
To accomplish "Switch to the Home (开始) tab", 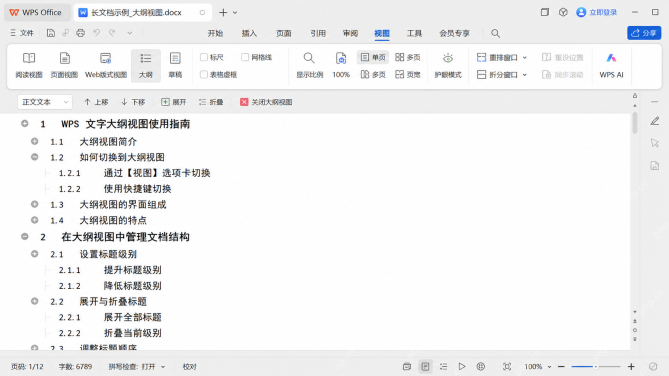I will (x=215, y=33).
